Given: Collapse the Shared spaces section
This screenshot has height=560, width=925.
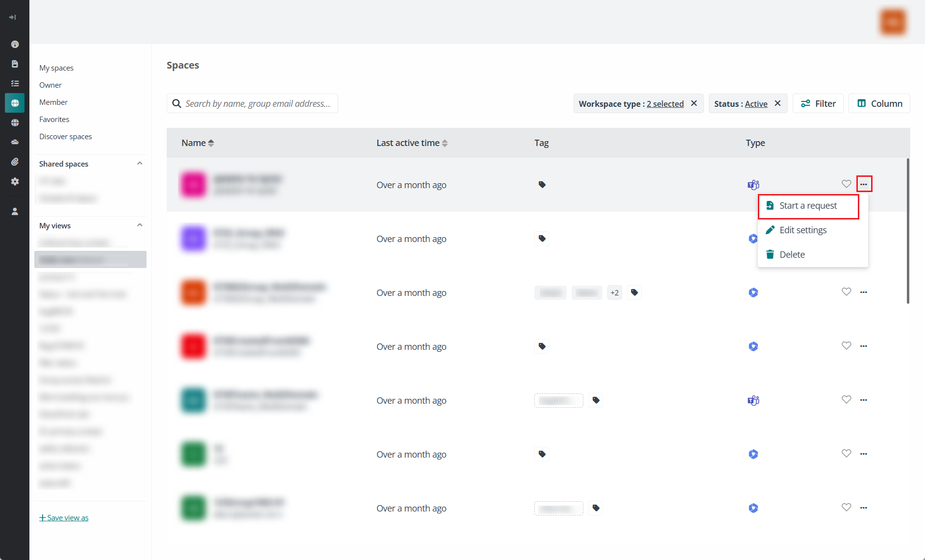Looking at the screenshot, I should [x=140, y=163].
